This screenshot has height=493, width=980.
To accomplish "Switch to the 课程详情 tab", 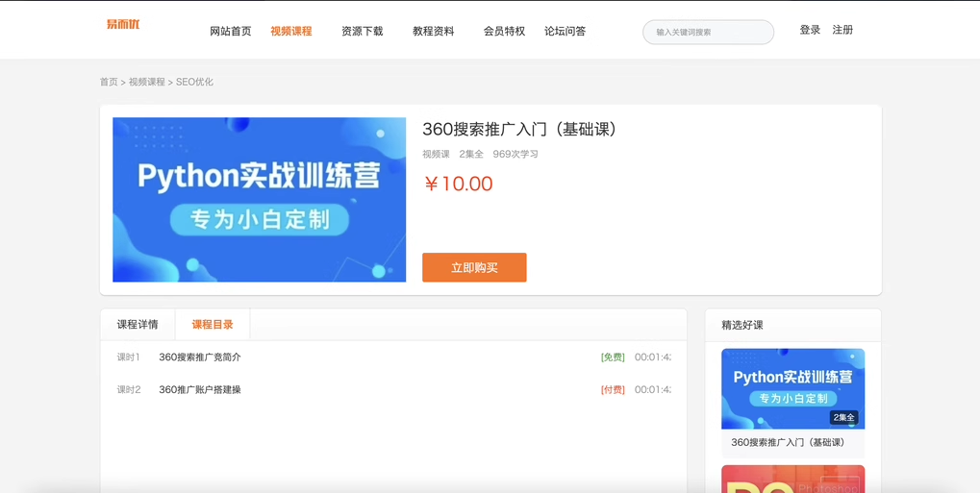I will (x=138, y=325).
